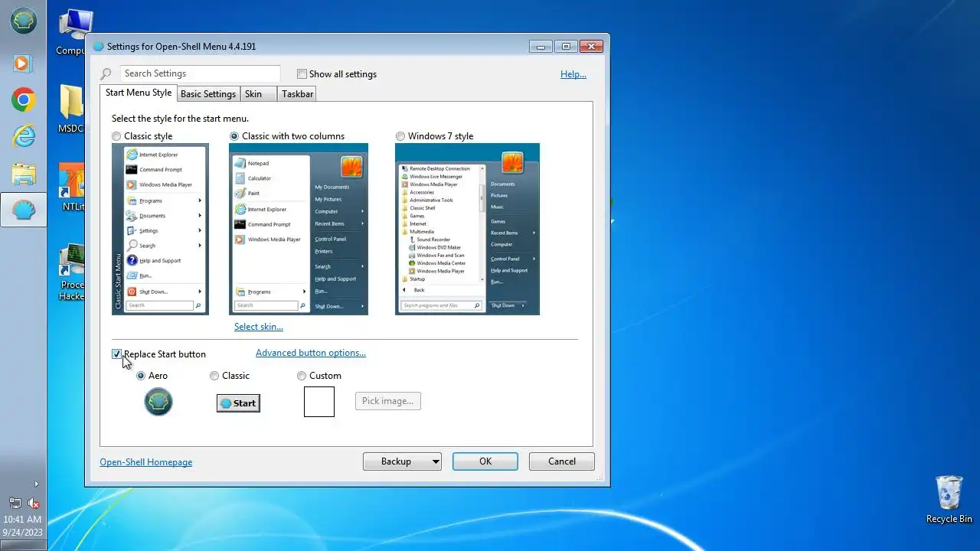The image size is (980, 551).
Task: Choose the Custom start button radio
Action: click(x=302, y=376)
